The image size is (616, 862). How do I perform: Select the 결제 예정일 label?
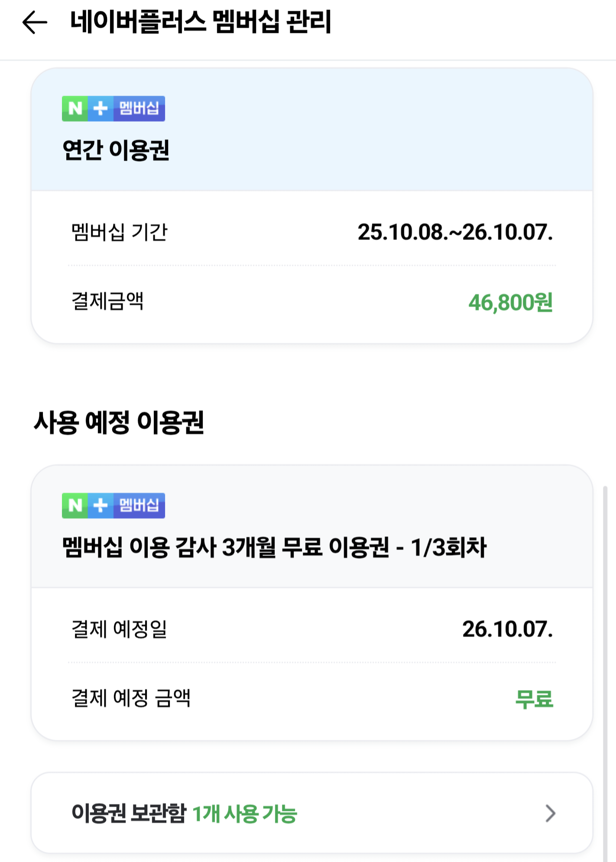pyautogui.click(x=119, y=629)
